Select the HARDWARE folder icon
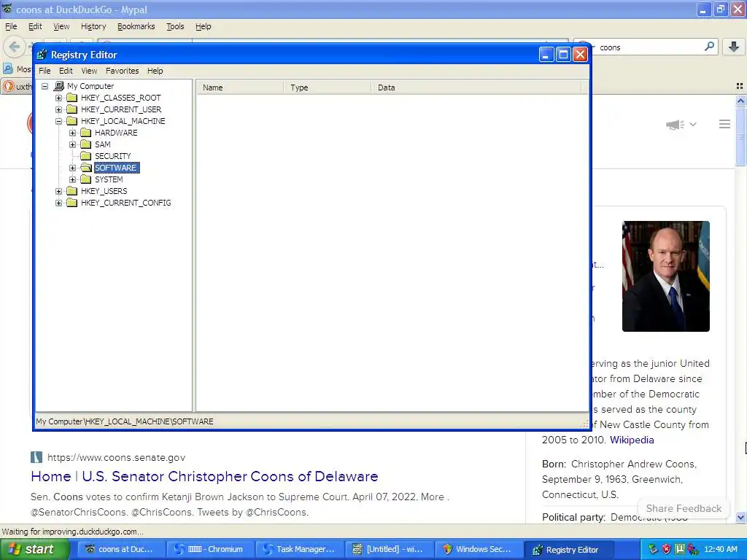This screenshot has width=747, height=560. coord(86,133)
